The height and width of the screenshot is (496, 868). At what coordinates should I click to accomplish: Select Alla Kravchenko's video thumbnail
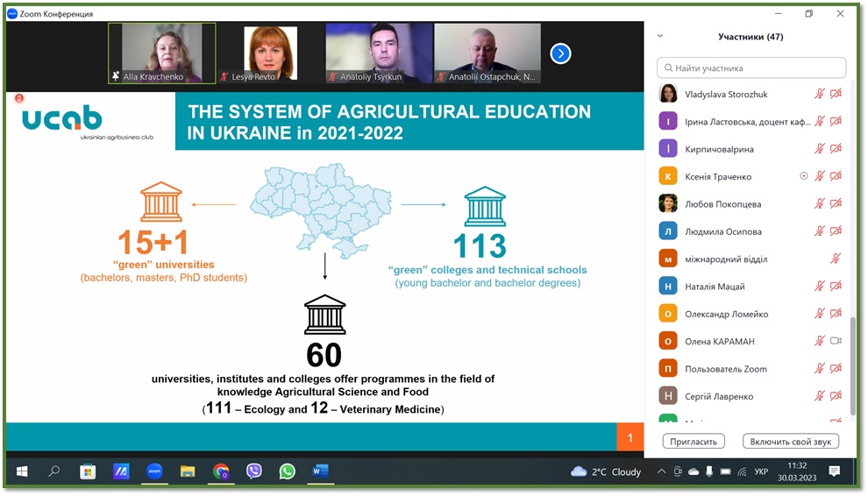(x=161, y=53)
